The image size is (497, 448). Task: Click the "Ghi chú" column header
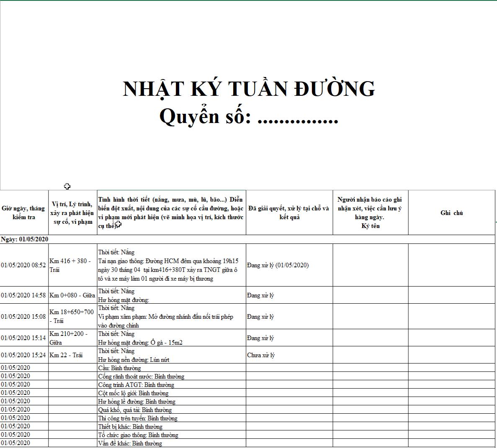(x=451, y=213)
